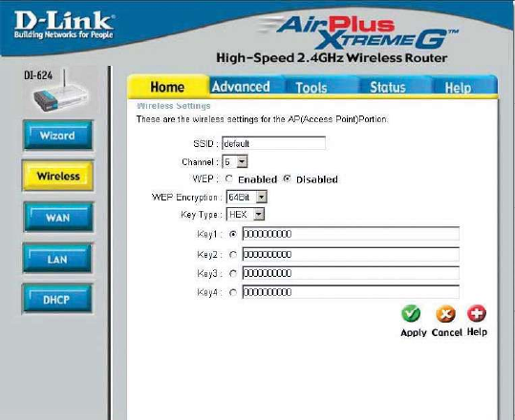The height and width of the screenshot is (420, 515).
Task: Click the green Apply checkmark icon
Action: [411, 314]
